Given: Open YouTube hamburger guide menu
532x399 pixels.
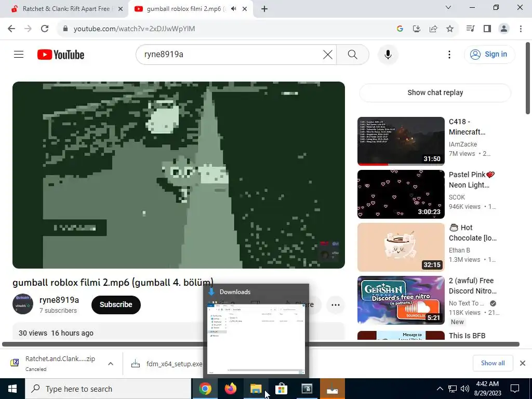Looking at the screenshot, I should [19, 54].
